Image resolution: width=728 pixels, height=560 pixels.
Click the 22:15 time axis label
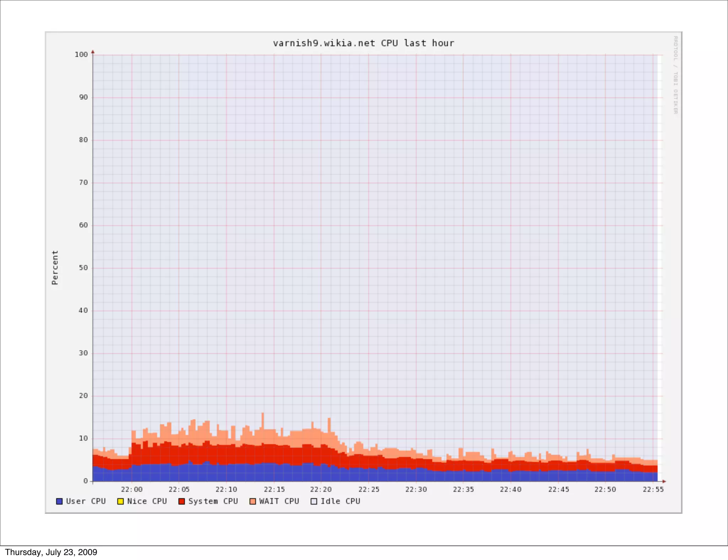click(274, 490)
